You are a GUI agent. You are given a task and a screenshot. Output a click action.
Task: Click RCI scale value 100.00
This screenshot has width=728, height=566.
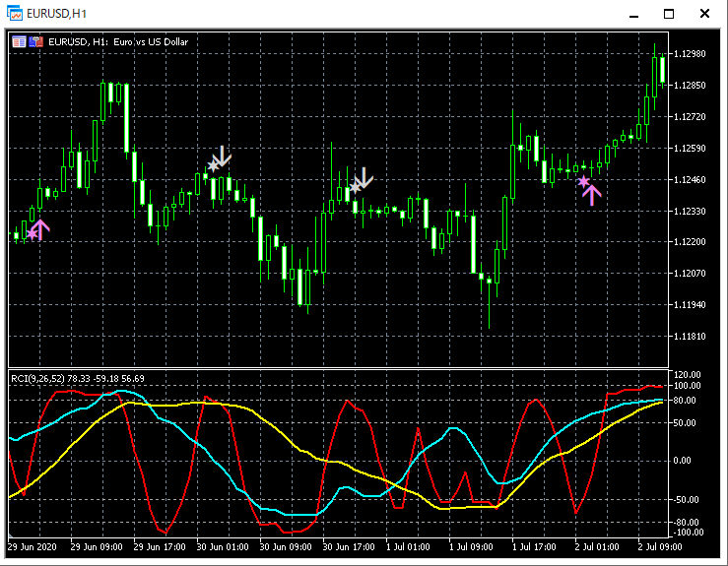tap(688, 386)
